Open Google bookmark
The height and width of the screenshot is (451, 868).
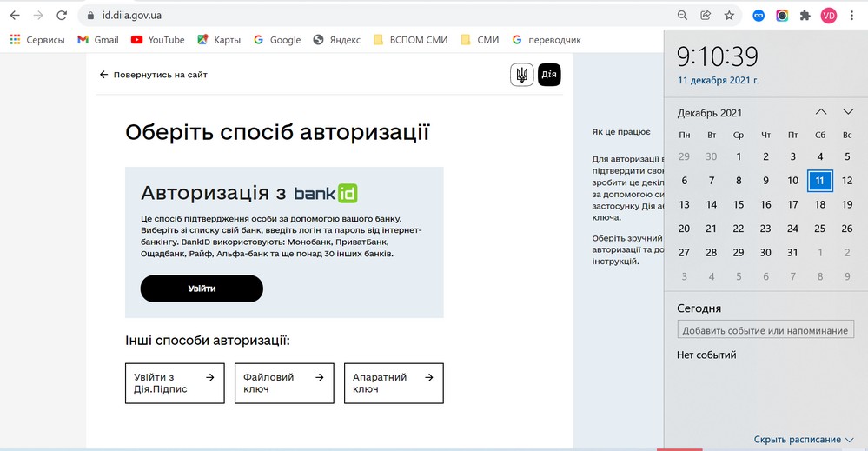click(x=277, y=40)
